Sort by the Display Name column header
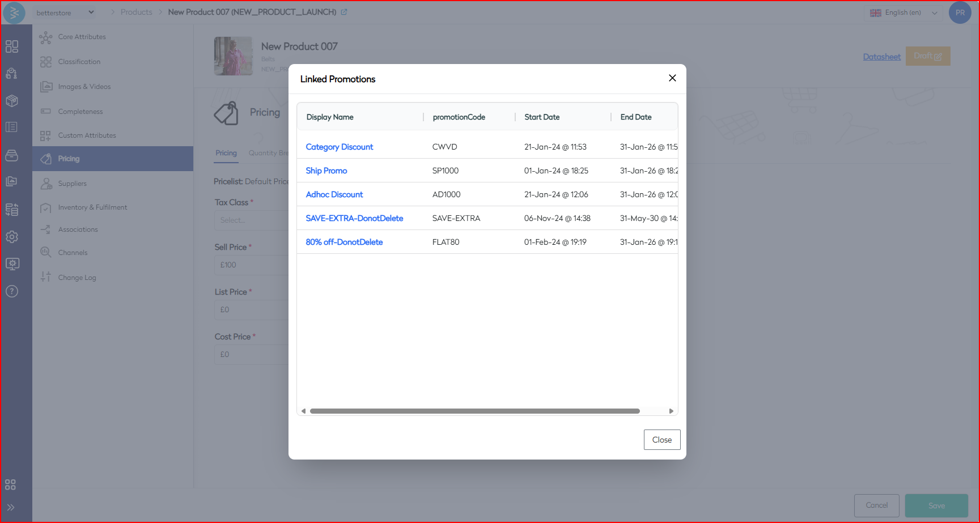Screen dimensions: 980x523 (x=330, y=117)
